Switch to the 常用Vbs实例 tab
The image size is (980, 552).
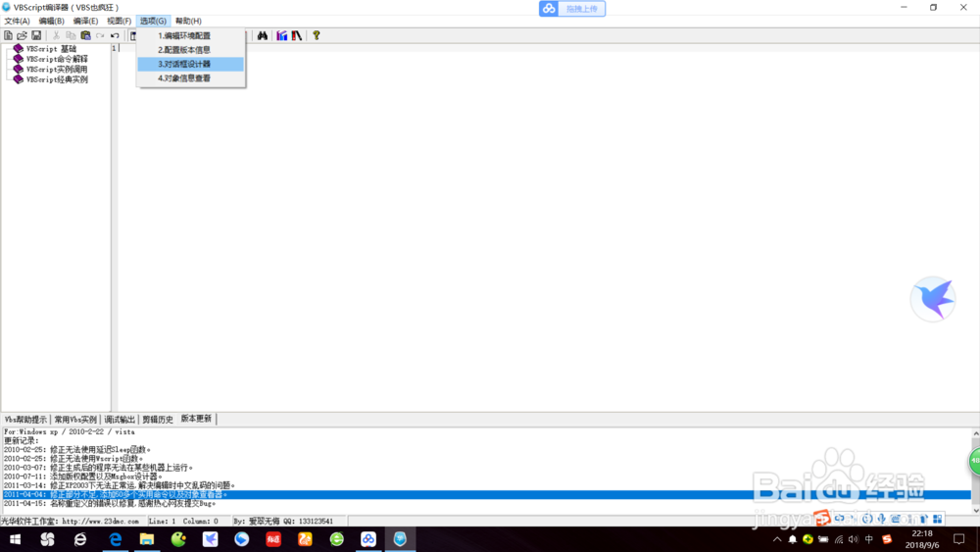[75, 420]
